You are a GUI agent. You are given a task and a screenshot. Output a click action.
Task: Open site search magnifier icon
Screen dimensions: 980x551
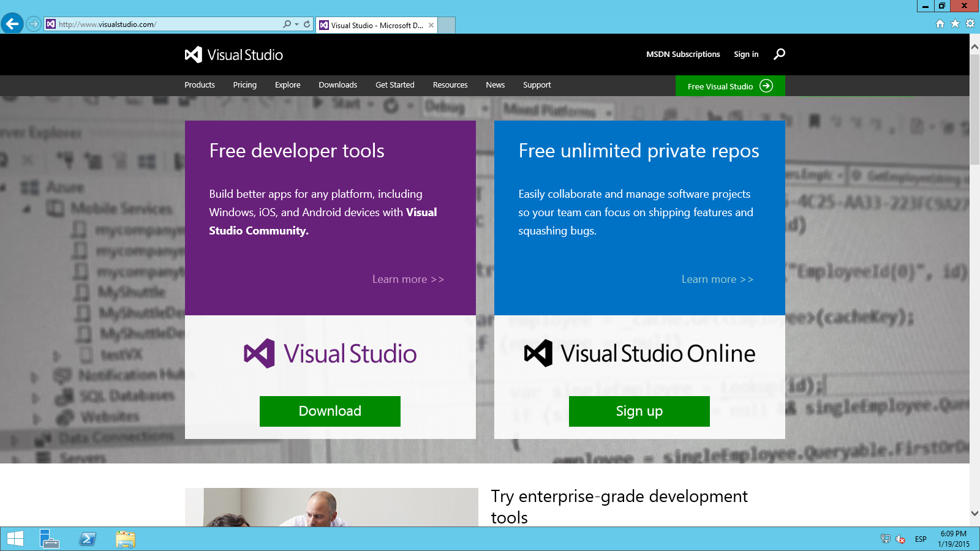click(779, 54)
